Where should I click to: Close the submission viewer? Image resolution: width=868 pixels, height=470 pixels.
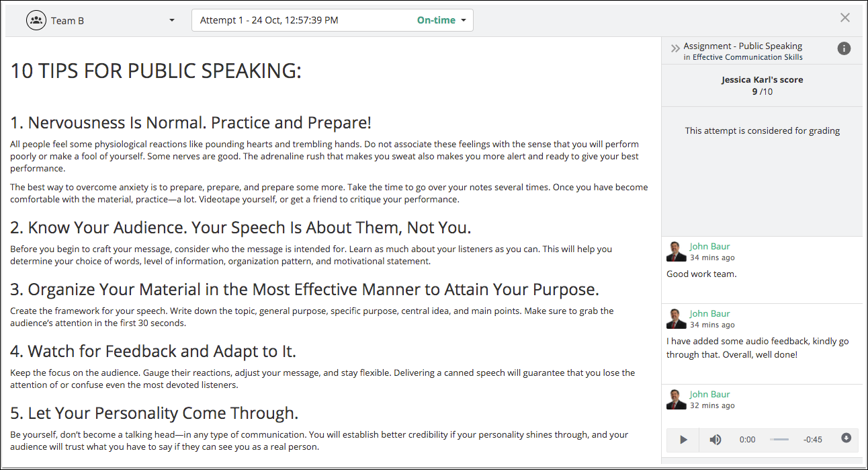845,17
